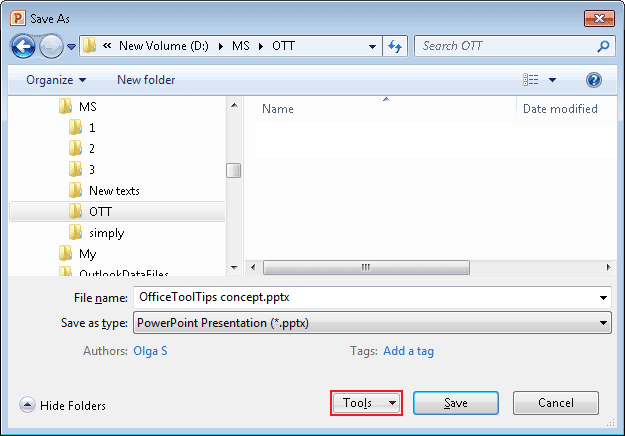Screen dimensions: 625x436
Task: Select folder 2 in the tree
Action: [x=92, y=149]
